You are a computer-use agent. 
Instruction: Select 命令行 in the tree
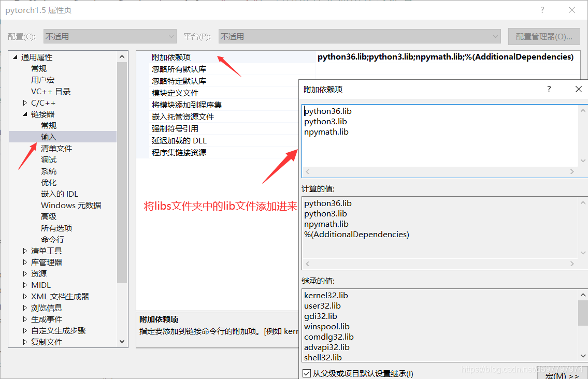52,240
